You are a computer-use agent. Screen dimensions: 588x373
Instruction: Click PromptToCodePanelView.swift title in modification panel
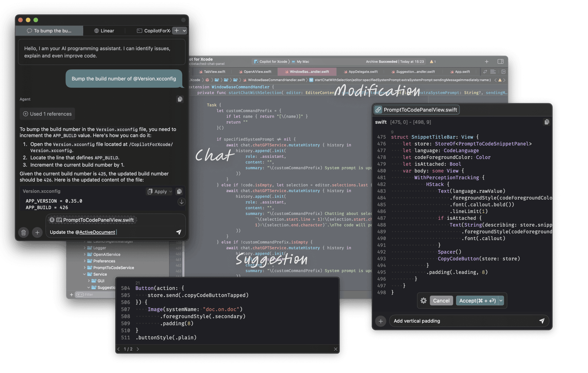(420, 110)
